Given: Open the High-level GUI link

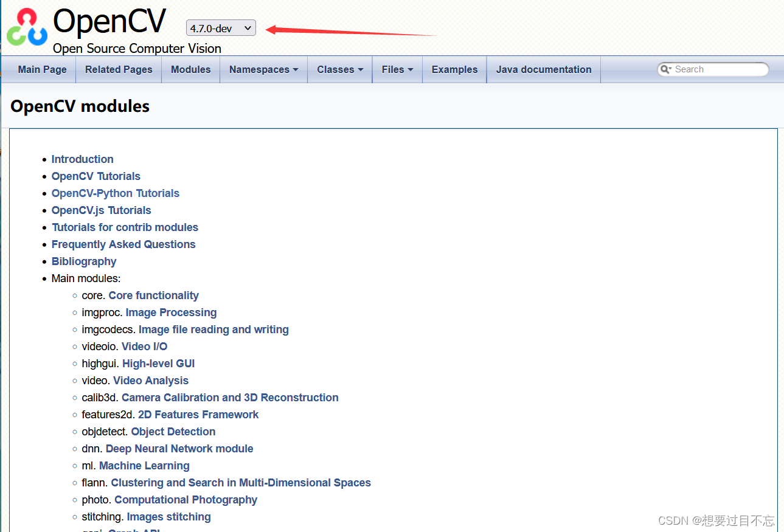Looking at the screenshot, I should (158, 364).
